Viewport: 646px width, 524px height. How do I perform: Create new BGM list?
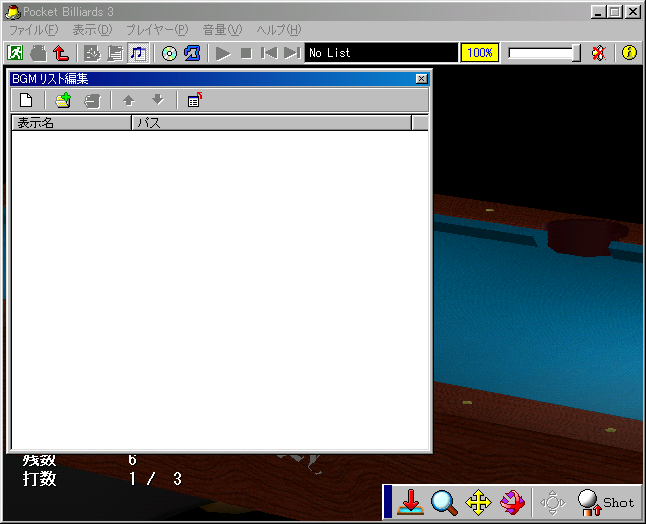[x=26, y=100]
